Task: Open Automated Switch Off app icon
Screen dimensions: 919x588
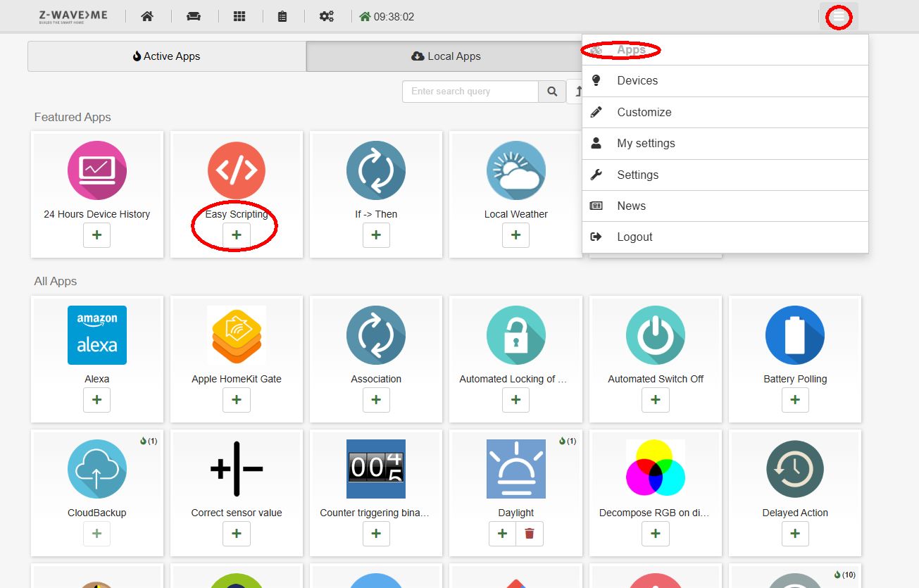Action: (x=656, y=335)
